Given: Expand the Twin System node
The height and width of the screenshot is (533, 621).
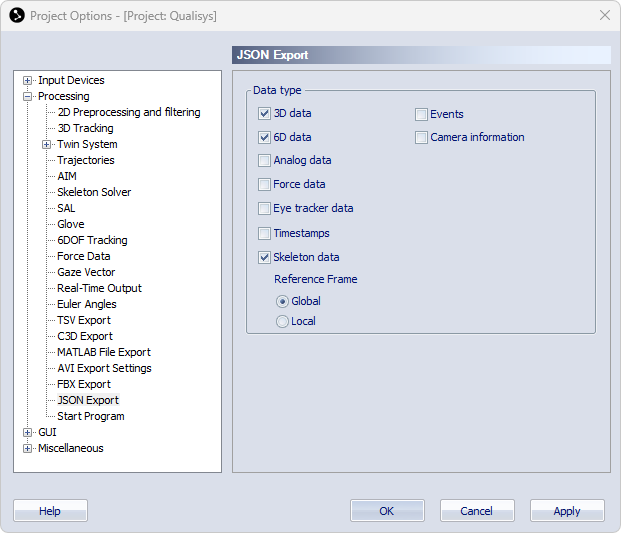Looking at the screenshot, I should coord(46,145).
